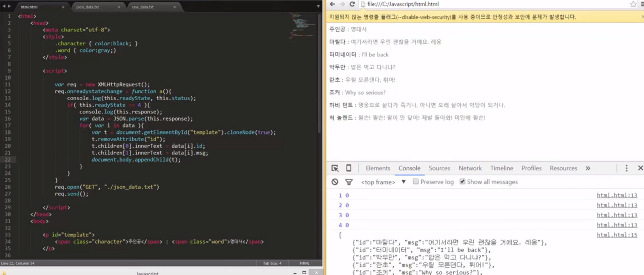Toggle the DevTools device mode icon
The height and width of the screenshot is (275, 644).
coord(348,168)
